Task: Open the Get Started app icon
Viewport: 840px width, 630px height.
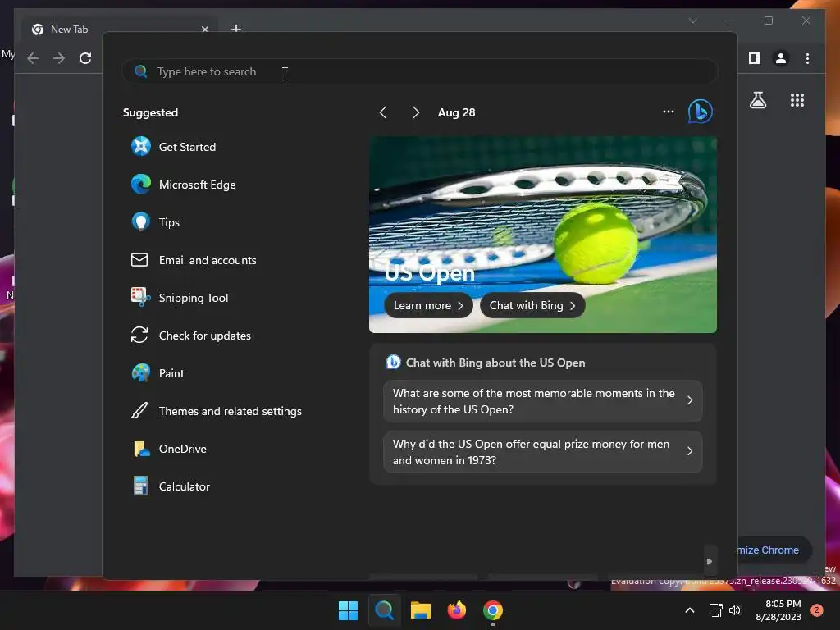Action: pyautogui.click(x=140, y=146)
